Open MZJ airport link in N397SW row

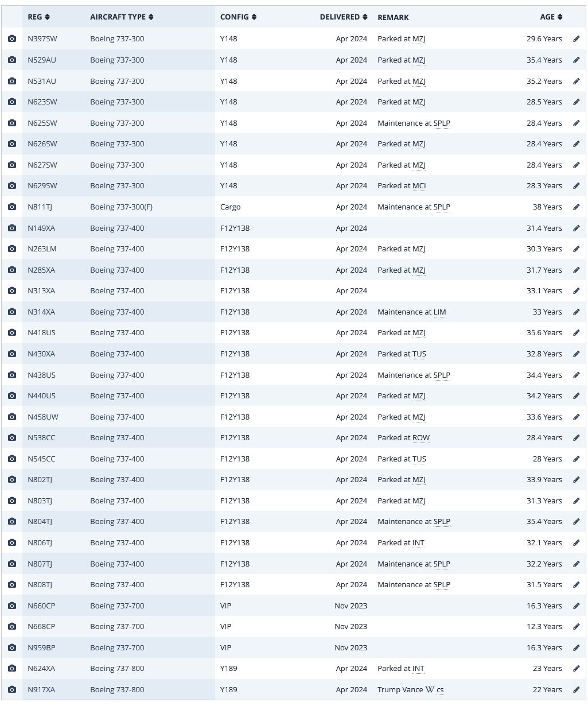419,39
